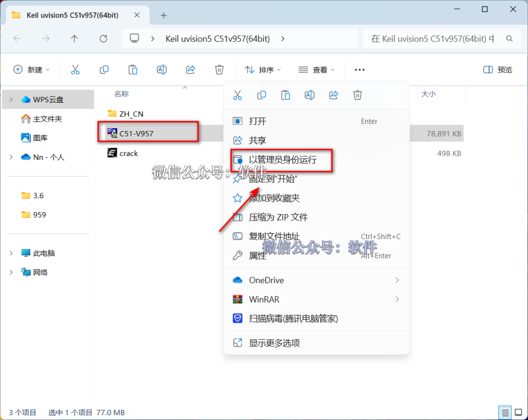528x420 pixels.
Task: Navigate up one folder level
Action: [x=74, y=39]
